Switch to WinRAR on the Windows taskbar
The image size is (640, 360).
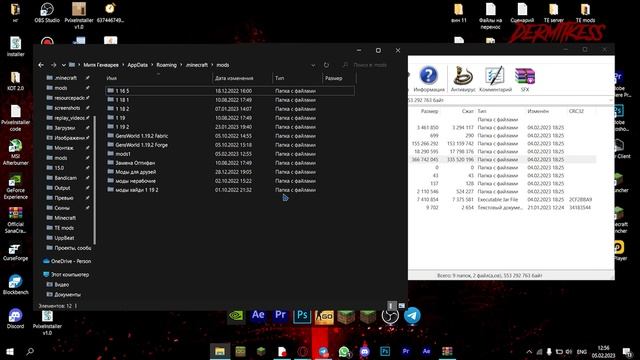click(x=447, y=351)
